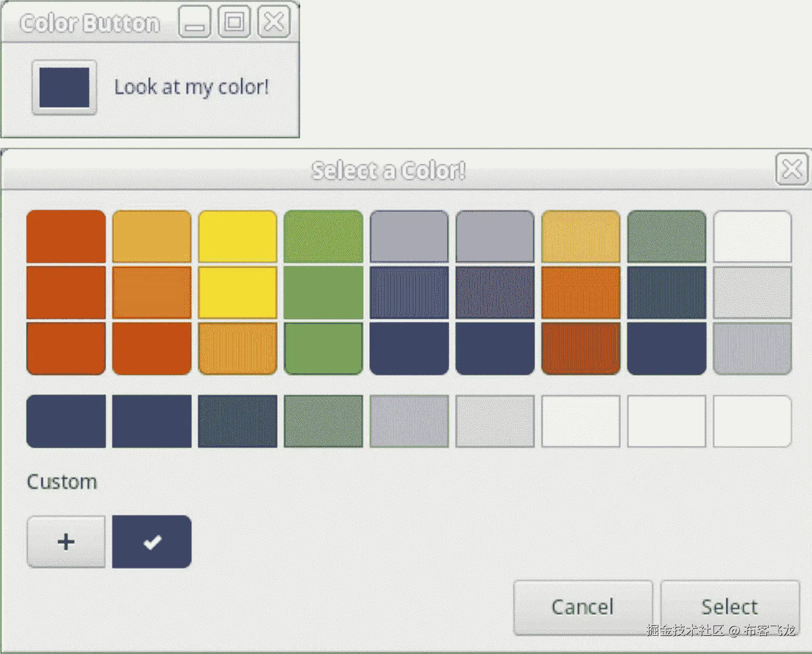Pick the first navy swatch in the grayscale row
The height and width of the screenshot is (654, 812).
coord(66,421)
